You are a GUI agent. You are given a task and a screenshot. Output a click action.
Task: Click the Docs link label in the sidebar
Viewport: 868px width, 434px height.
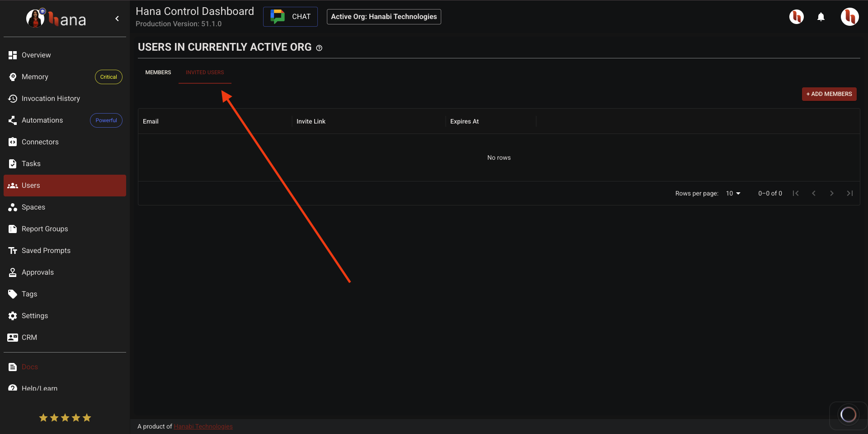pyautogui.click(x=30, y=367)
